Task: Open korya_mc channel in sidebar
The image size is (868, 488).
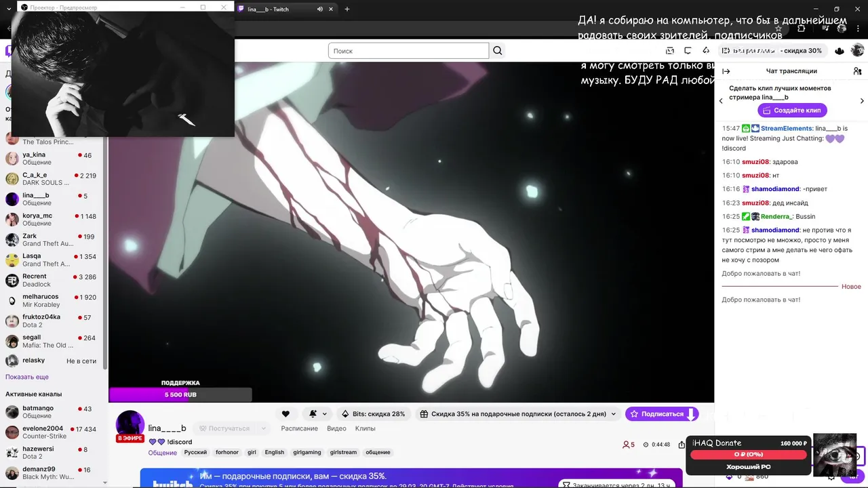Action: [54, 220]
